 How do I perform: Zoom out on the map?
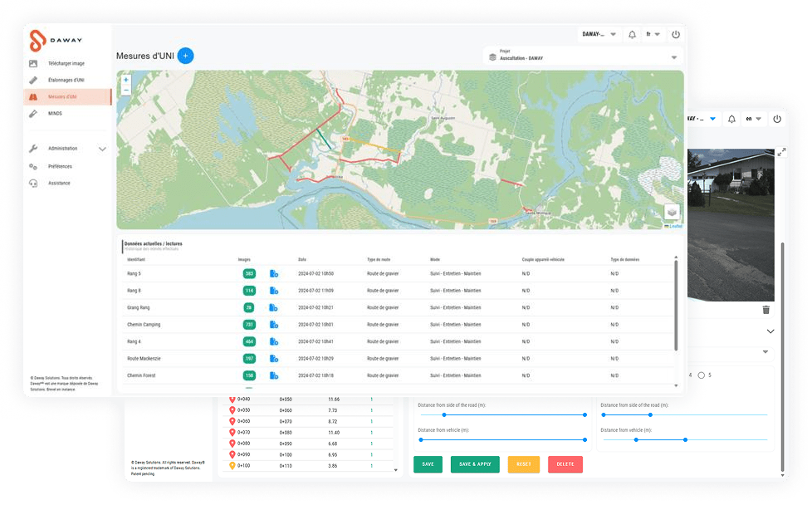click(x=126, y=91)
